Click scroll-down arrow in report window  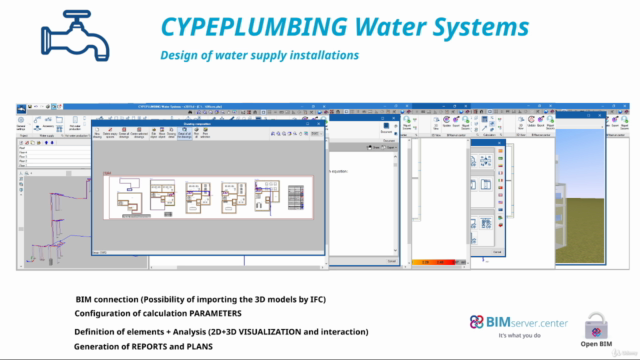(395, 250)
